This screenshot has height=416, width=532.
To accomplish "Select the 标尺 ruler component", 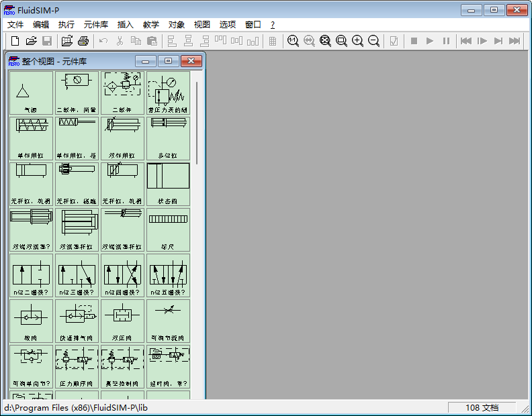I will click(x=169, y=229).
